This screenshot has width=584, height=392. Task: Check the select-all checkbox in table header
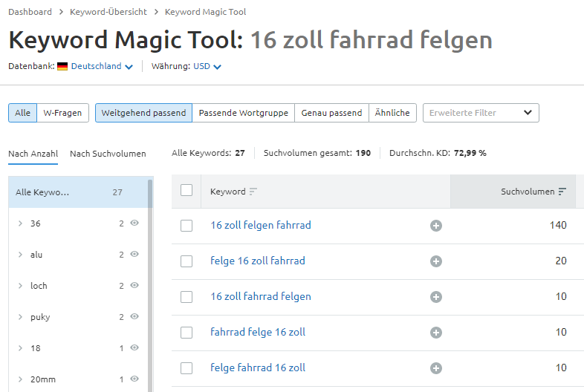click(x=186, y=190)
